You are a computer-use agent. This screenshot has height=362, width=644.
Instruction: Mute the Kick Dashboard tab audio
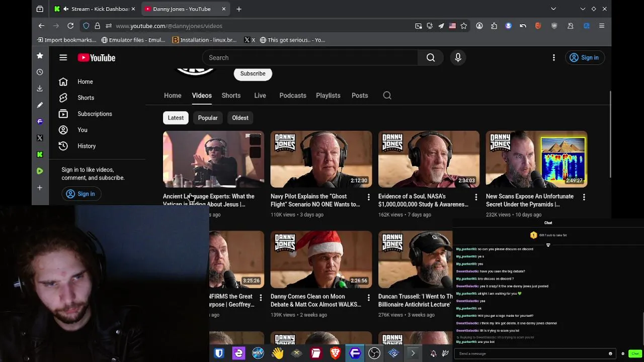(x=66, y=9)
